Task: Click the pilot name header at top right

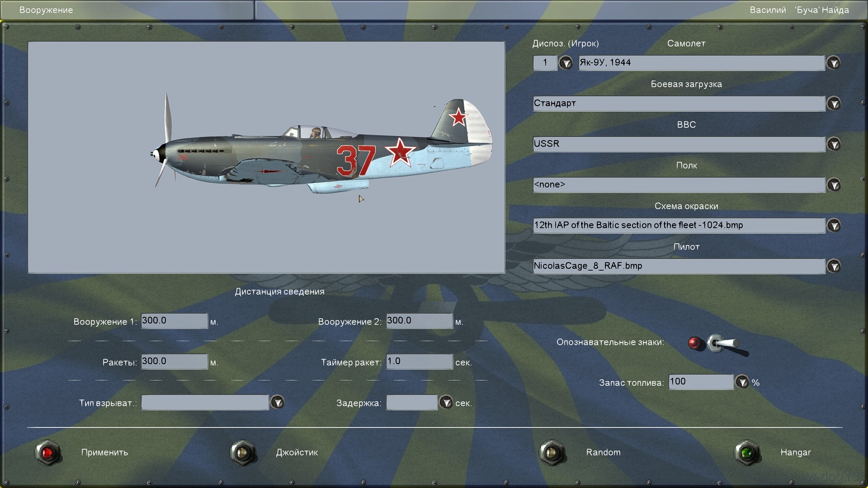Action: point(799,10)
